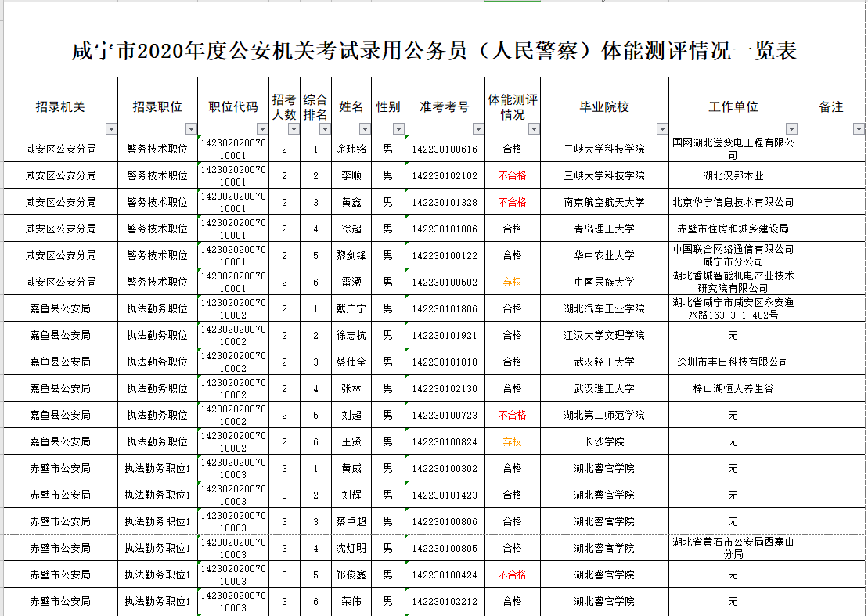Screen dimensions: 868x616
Task: Click work unit cell 湖北汉邦木业
Action: click(733, 175)
